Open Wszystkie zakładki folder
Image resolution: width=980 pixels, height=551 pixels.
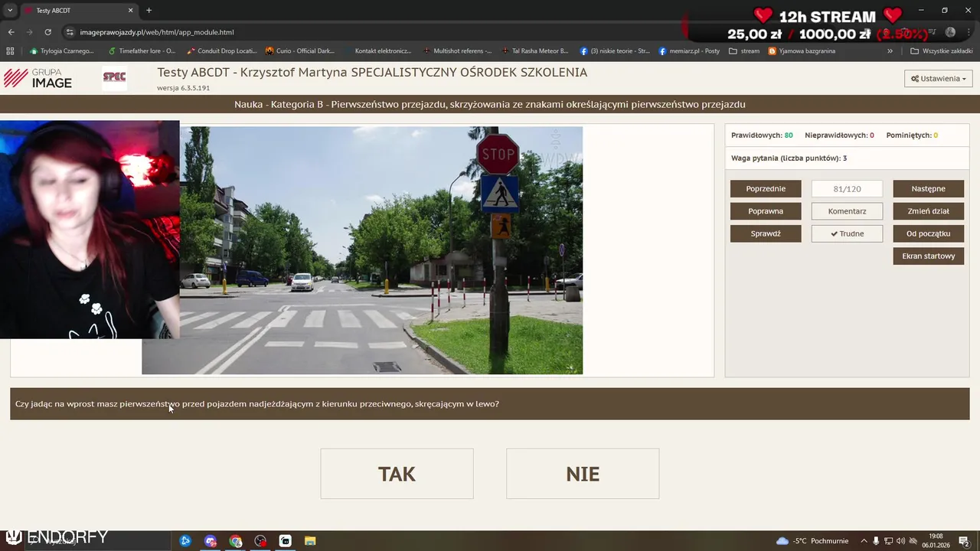941,51
